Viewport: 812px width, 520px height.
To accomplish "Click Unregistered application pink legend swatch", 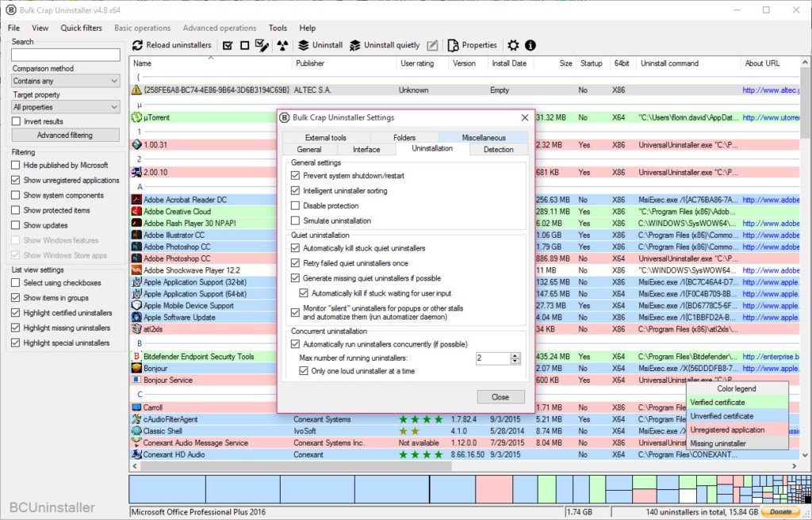I will coord(737,430).
